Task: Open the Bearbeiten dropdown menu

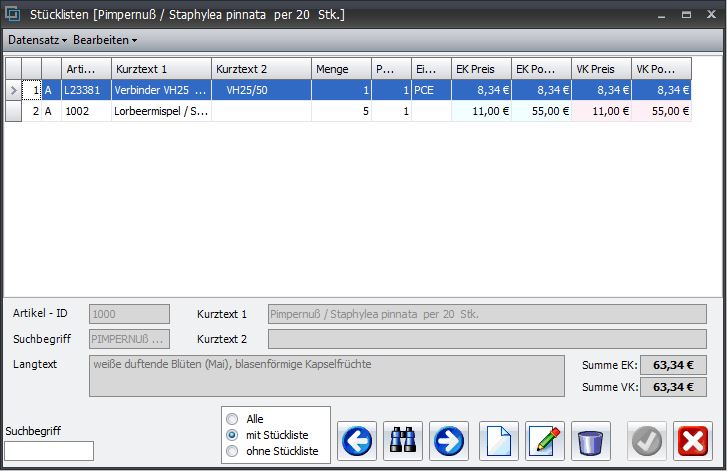Action: click(105, 40)
